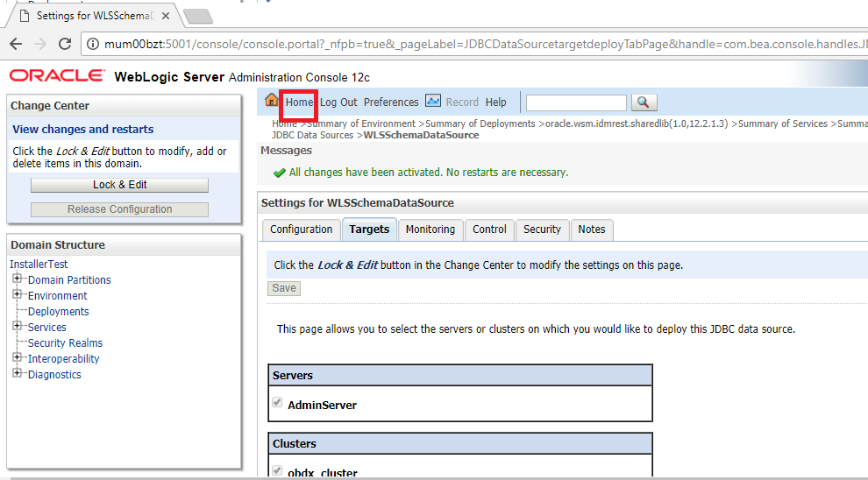
Task: Open Deployments in Domain Structure
Action: (x=58, y=311)
